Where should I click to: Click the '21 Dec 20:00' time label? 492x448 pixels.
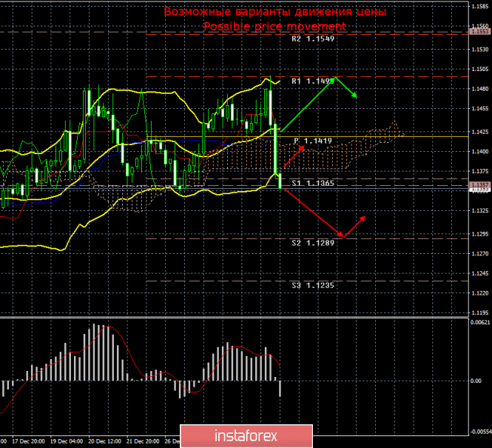point(143,441)
